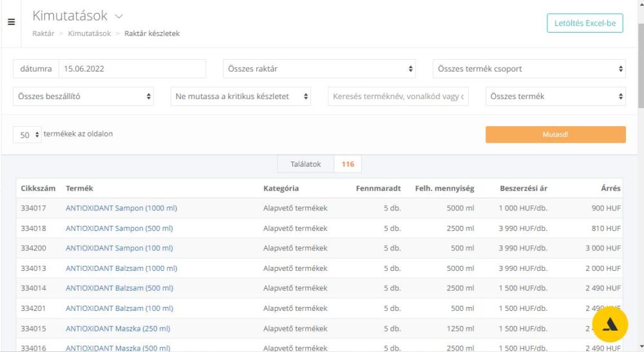Click the 810 HUF margin value
The image size is (644, 352).
coord(606,228)
